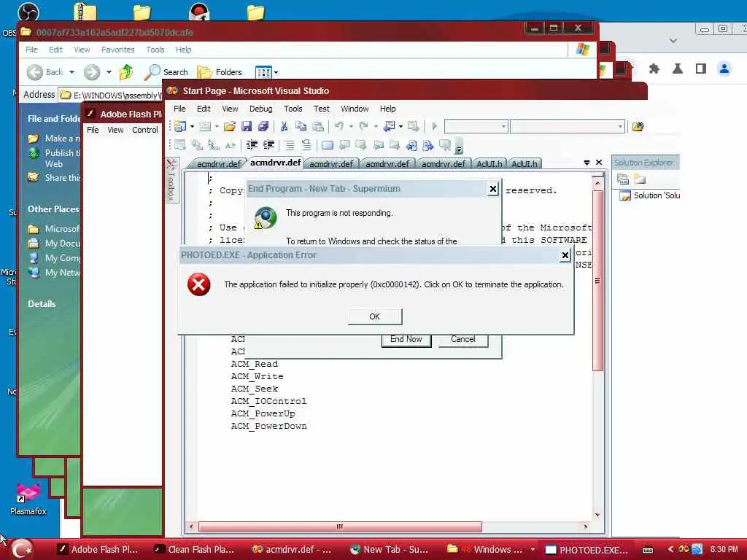Screen dimensions: 747x560
Task: Click the Toggle Bookmark icon
Action: pyautogui.click(x=328, y=145)
